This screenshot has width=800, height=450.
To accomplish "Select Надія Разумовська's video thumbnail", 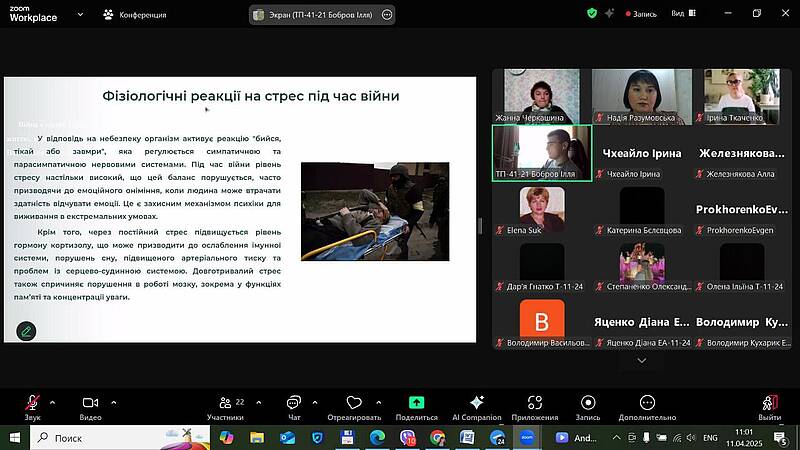I will [x=642, y=96].
